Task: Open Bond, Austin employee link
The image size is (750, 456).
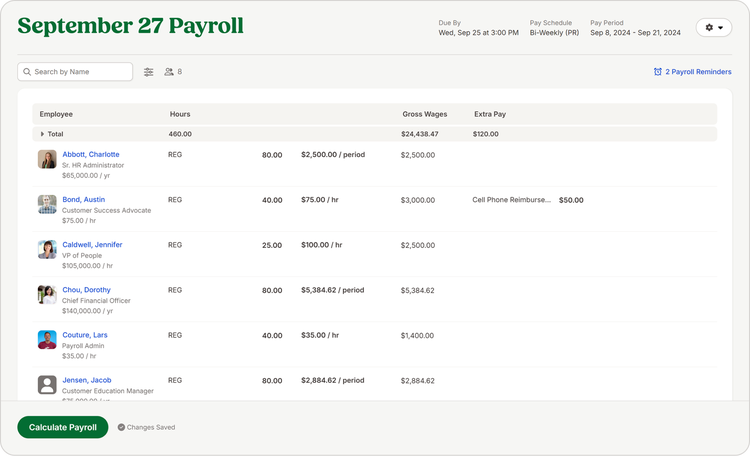Action: pyautogui.click(x=84, y=200)
